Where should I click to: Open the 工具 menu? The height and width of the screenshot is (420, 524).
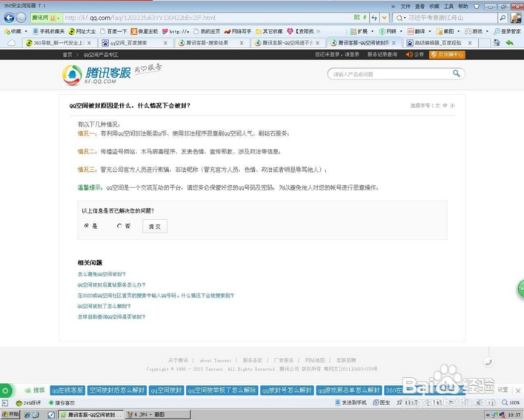coord(448,7)
